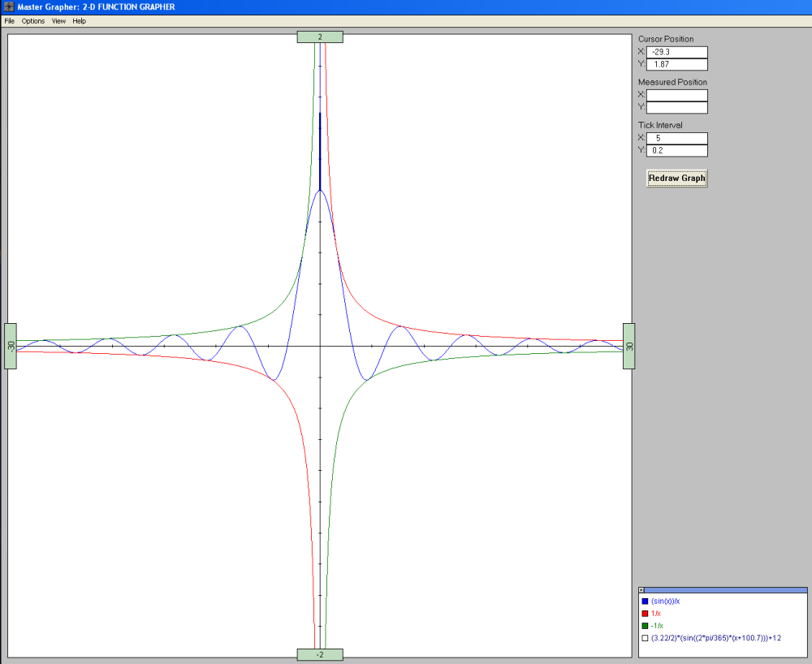
Task: Open the View menu
Action: pos(58,21)
